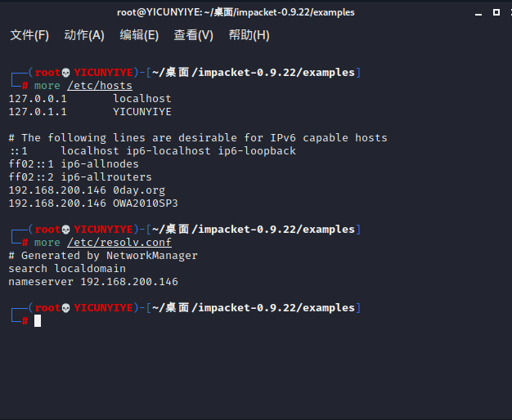Click the 'search localdomain' line
This screenshot has width=512, height=420.
(x=67, y=269)
